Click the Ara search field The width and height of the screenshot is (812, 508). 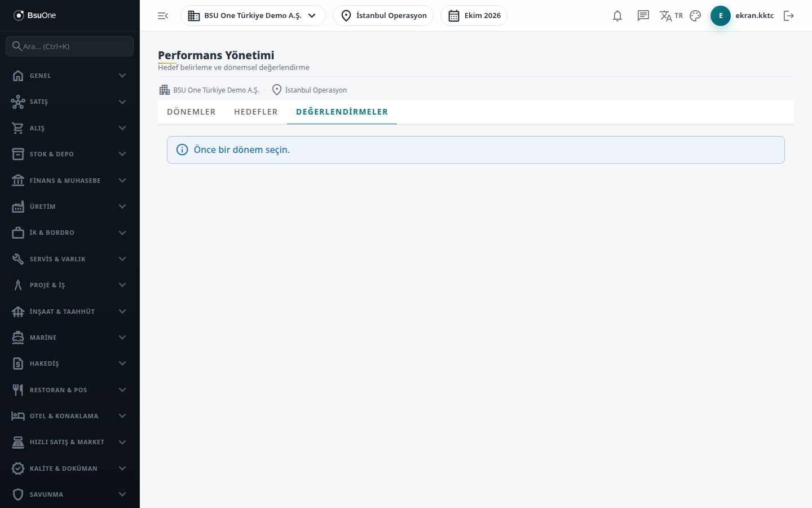coord(70,46)
